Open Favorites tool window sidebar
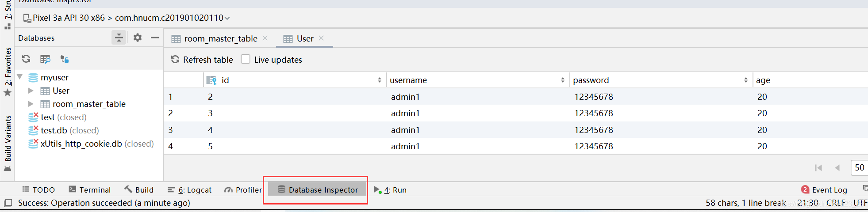The height and width of the screenshot is (212, 868). (x=8, y=72)
